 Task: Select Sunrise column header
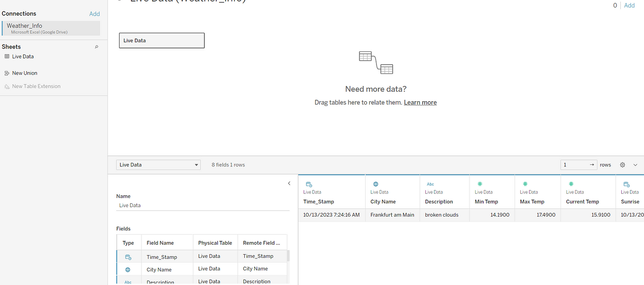tap(630, 202)
